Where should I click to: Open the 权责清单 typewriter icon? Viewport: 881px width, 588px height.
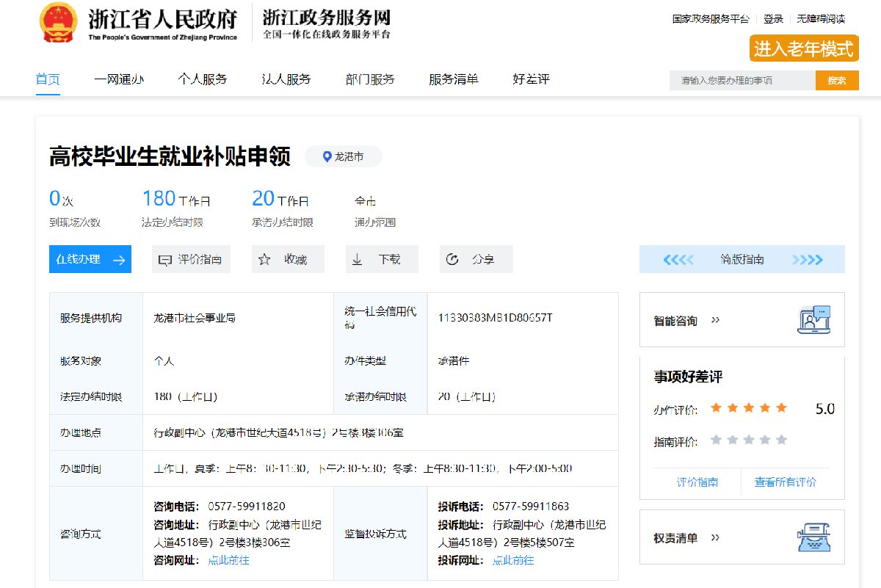click(813, 537)
